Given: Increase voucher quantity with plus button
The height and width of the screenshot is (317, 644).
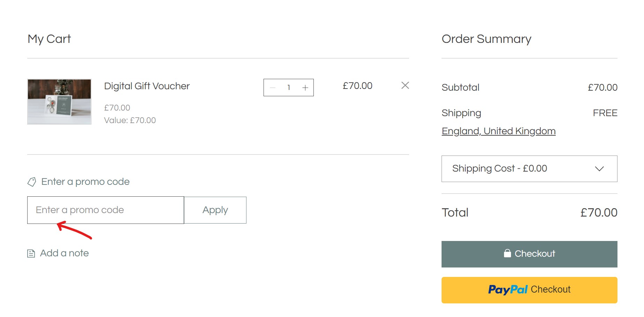Looking at the screenshot, I should [x=305, y=88].
